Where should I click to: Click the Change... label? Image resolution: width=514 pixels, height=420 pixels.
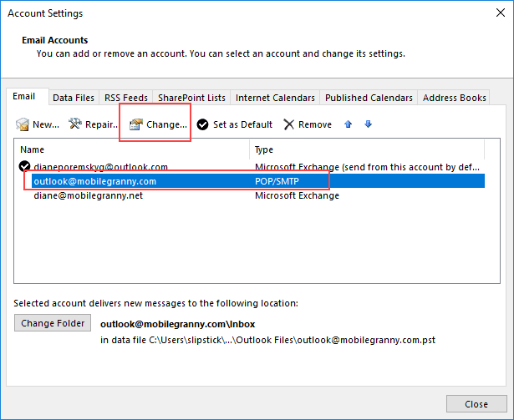(x=166, y=124)
